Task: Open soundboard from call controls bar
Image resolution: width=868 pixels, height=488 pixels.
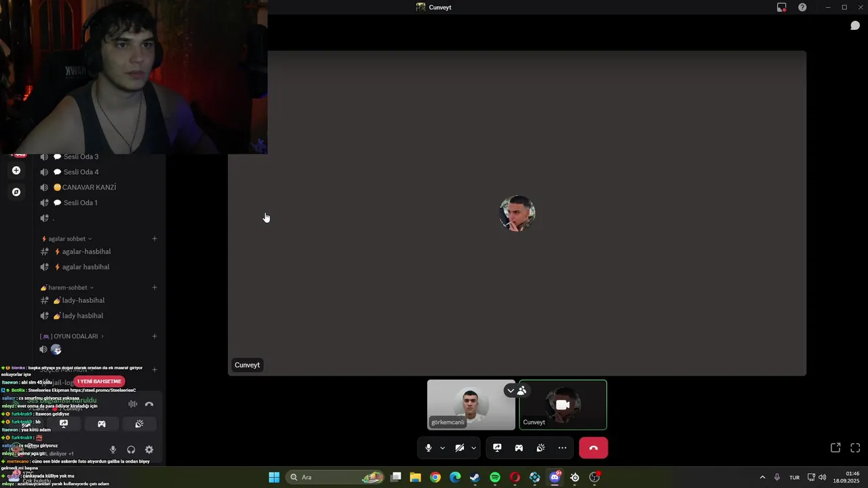Action: pos(540,448)
